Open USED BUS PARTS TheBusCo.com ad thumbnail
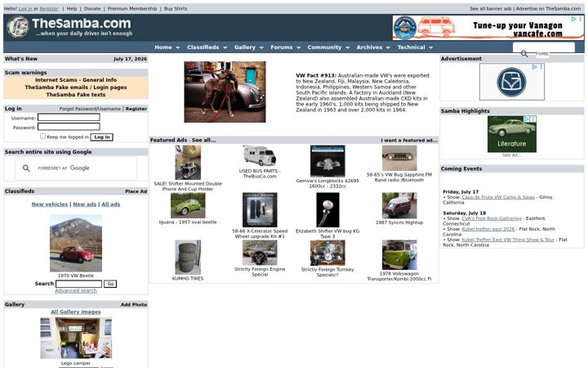The image size is (588, 368). (260, 156)
